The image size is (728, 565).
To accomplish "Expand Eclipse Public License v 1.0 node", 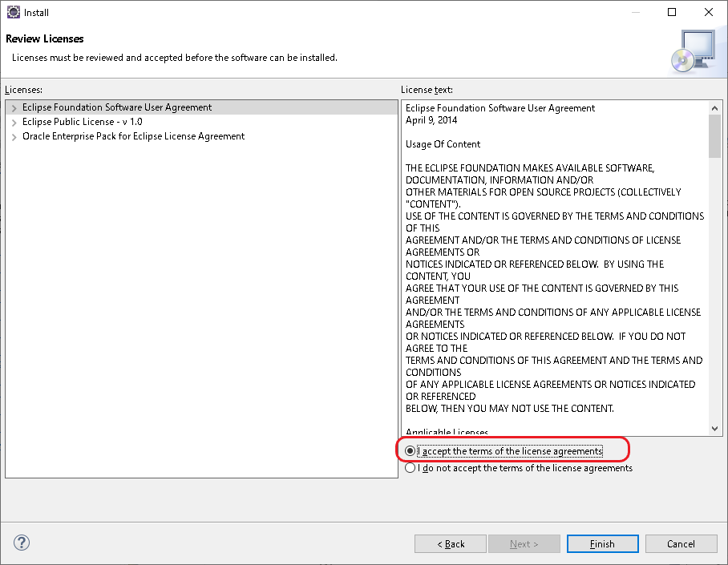I will [x=14, y=122].
